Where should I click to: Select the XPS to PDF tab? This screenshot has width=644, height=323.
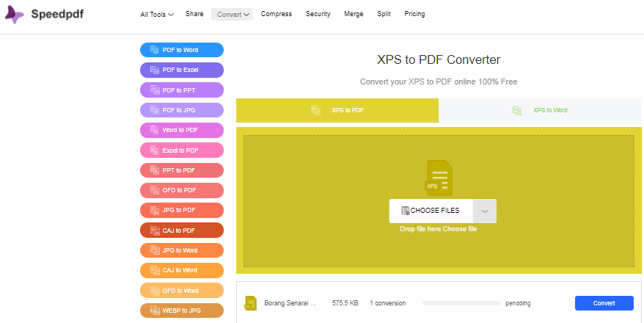(337, 110)
